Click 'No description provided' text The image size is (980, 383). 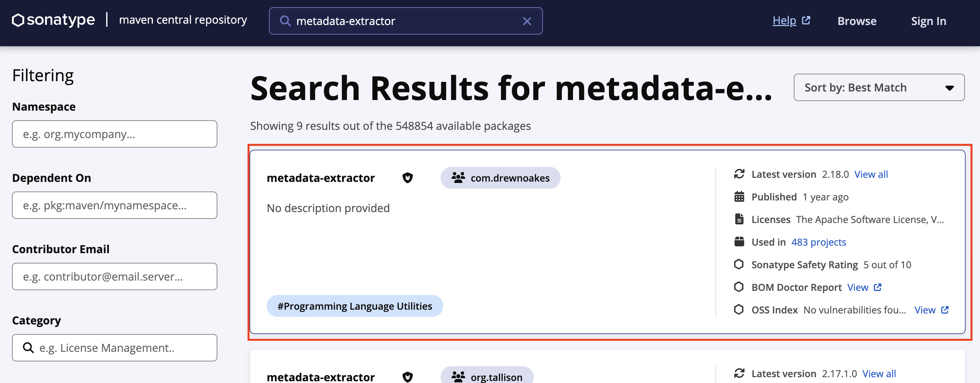pyautogui.click(x=328, y=208)
